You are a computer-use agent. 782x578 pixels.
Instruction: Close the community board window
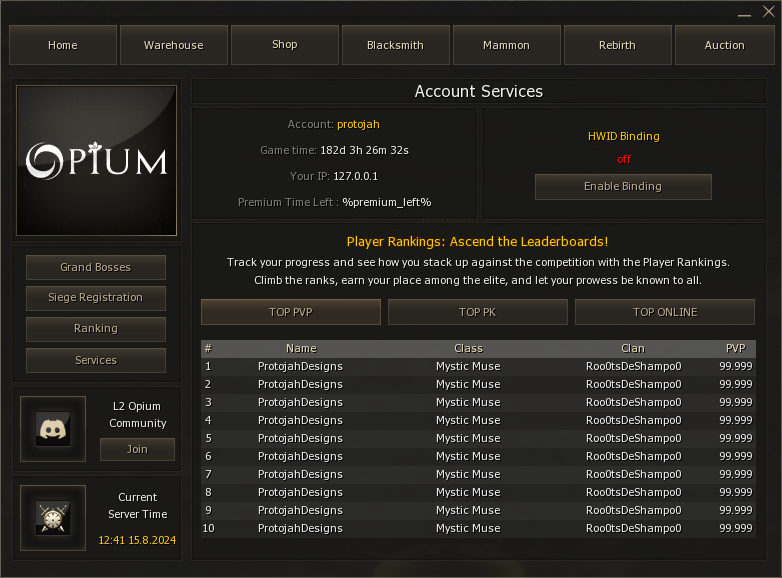click(769, 11)
